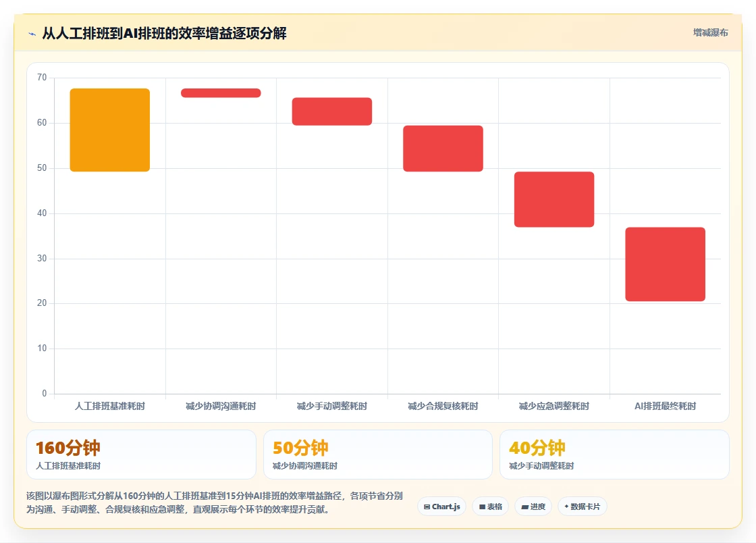Click the chart title 从人工排班到AI排班的效率增益逐项分解
The image size is (756, 543).
coord(165,33)
